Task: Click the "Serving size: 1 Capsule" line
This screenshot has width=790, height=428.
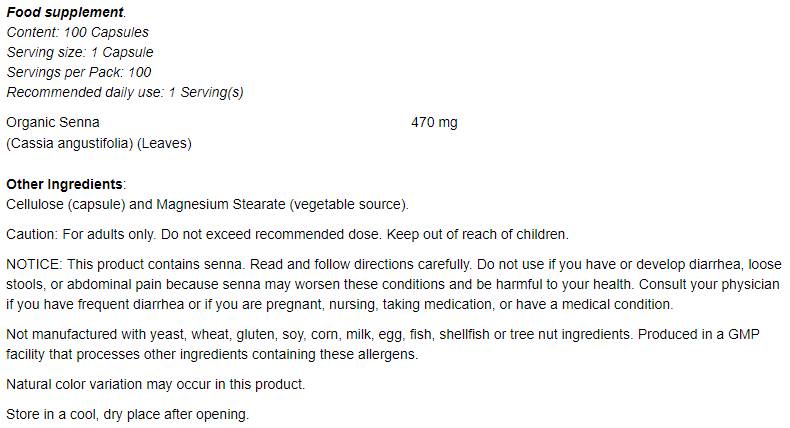Action: point(80,52)
